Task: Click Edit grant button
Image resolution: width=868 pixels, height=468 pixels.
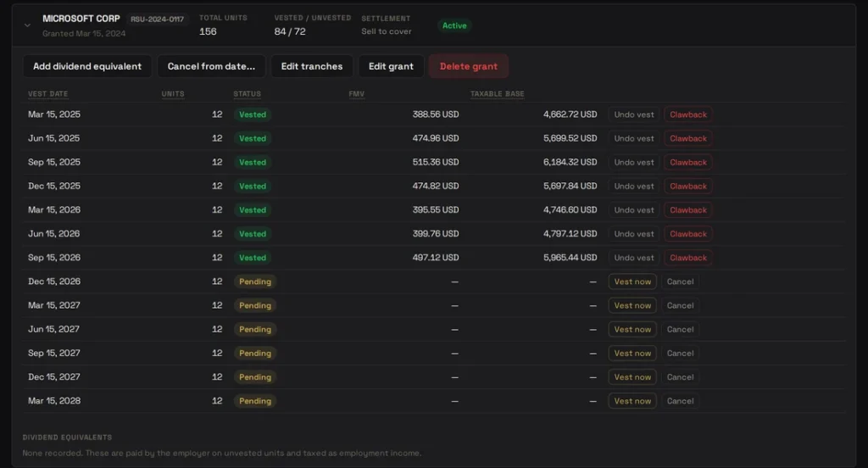Action: (391, 66)
